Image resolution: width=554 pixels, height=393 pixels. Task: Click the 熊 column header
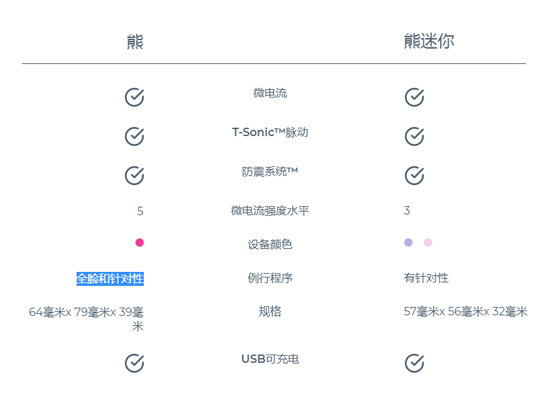pyautogui.click(x=135, y=42)
